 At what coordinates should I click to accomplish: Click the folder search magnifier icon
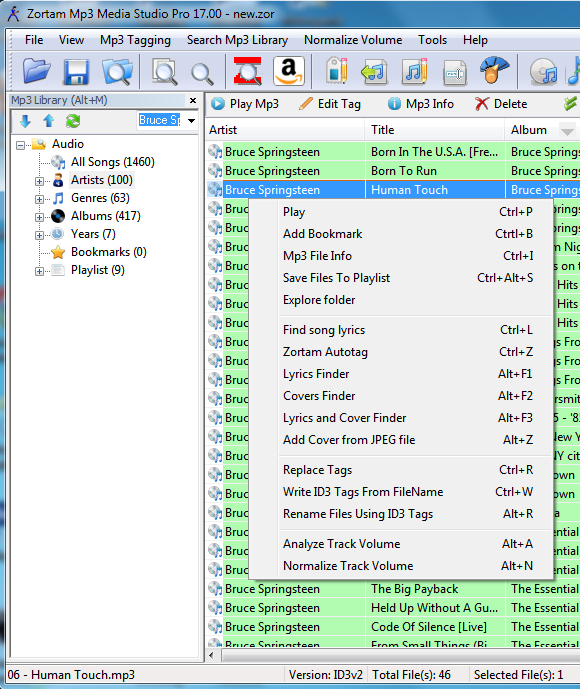click(117, 72)
